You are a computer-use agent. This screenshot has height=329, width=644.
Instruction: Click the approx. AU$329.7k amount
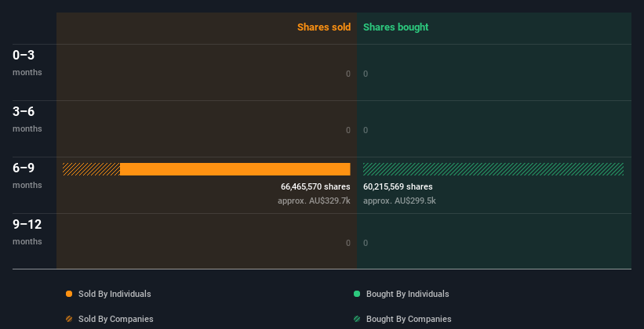tap(314, 201)
